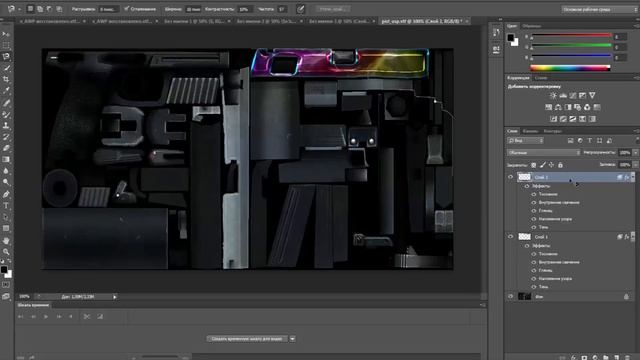Add a Levels adjustment

point(563,96)
